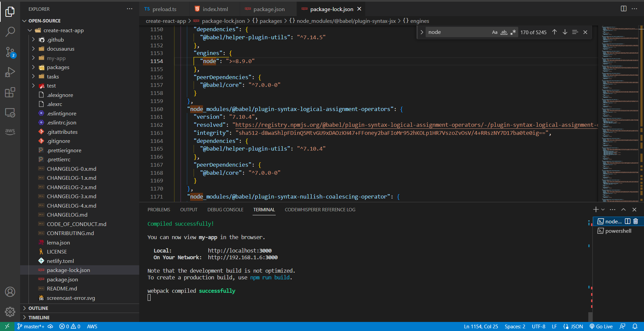Viewport: 644px width, 331px height.
Task: Click engines in the breadcrumb path
Action: (x=419, y=21)
